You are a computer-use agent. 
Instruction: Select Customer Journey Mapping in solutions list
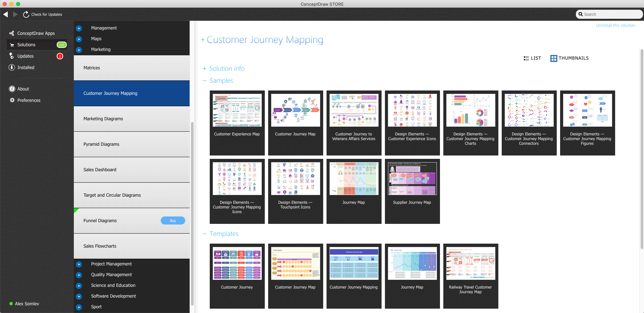coord(132,93)
